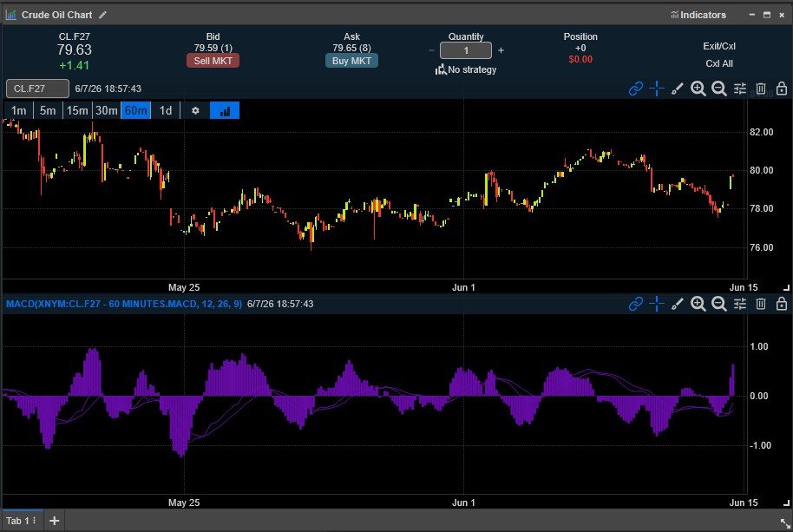Toggle link icon on MACD panel toolbar

tap(636, 304)
